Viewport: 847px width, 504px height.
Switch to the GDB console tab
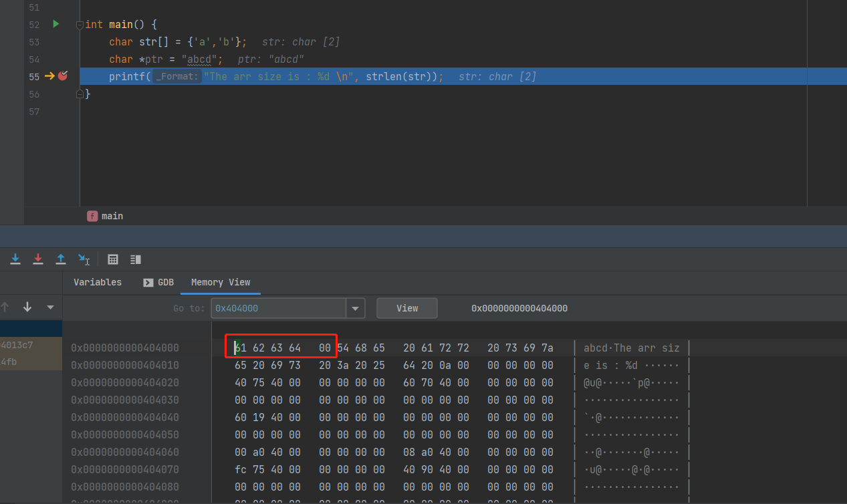coord(159,282)
